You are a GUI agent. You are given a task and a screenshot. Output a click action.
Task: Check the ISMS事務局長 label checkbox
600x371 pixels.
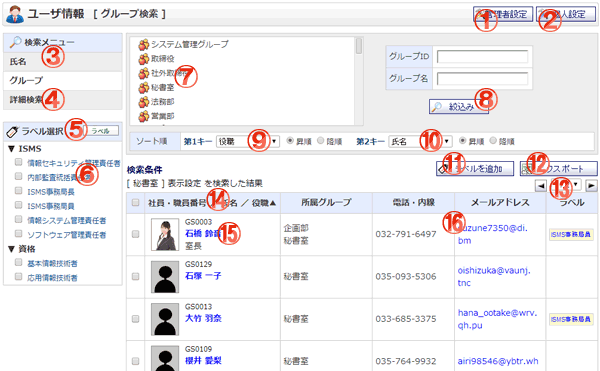point(18,191)
